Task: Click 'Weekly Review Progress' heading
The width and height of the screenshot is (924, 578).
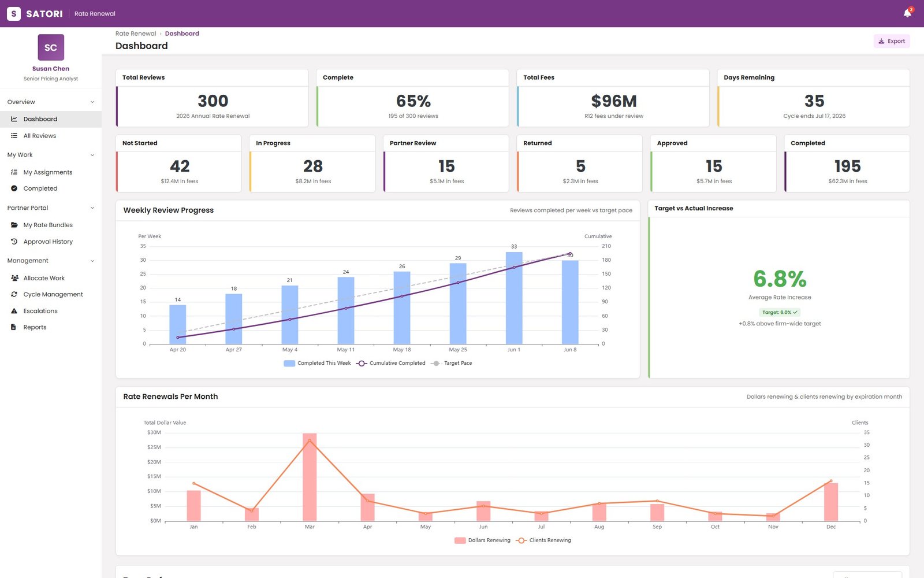Action: [x=169, y=210]
